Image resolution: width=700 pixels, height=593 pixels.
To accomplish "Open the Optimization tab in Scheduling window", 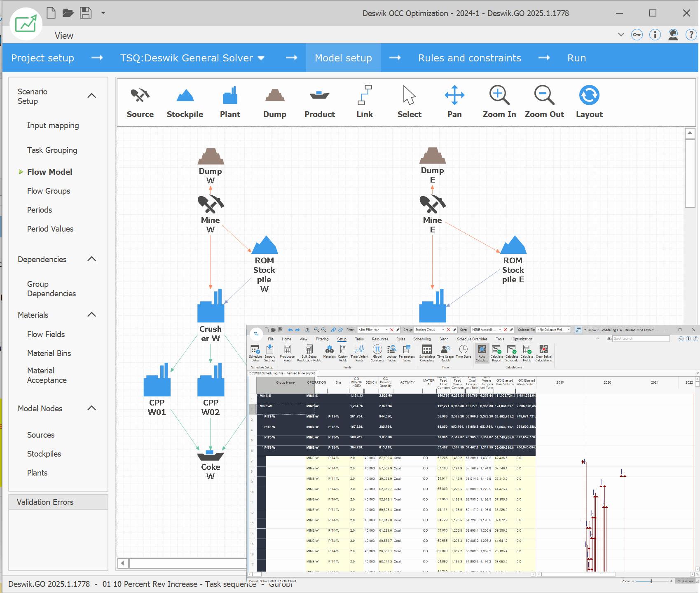I will tap(522, 339).
